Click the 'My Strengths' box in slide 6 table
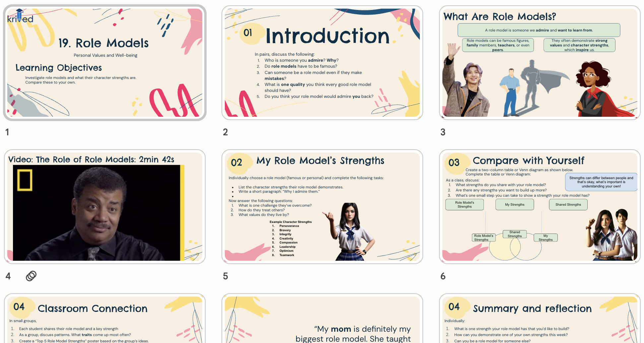 coord(515,205)
